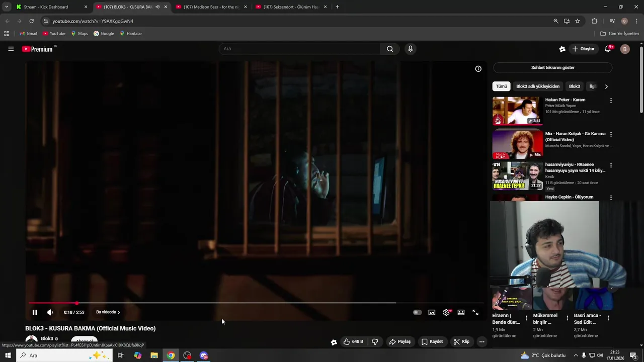Select the Tümü filter chip
This screenshot has height=362, width=644.
(502, 86)
